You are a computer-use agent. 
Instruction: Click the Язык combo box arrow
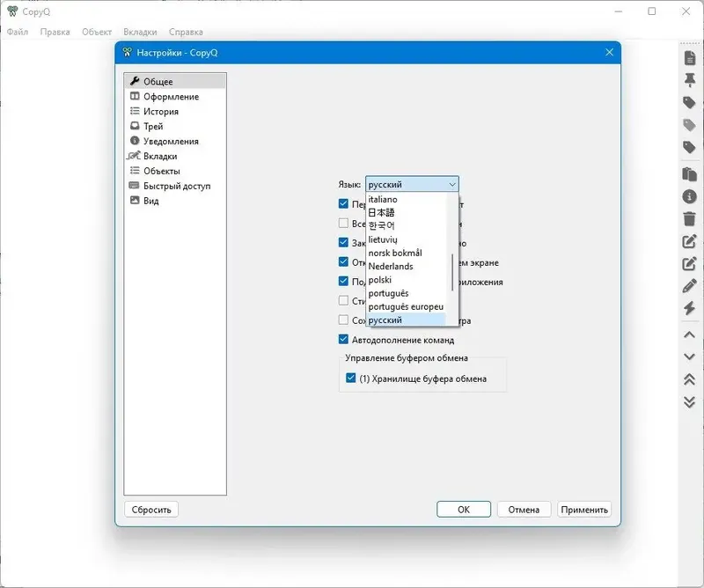(x=452, y=184)
